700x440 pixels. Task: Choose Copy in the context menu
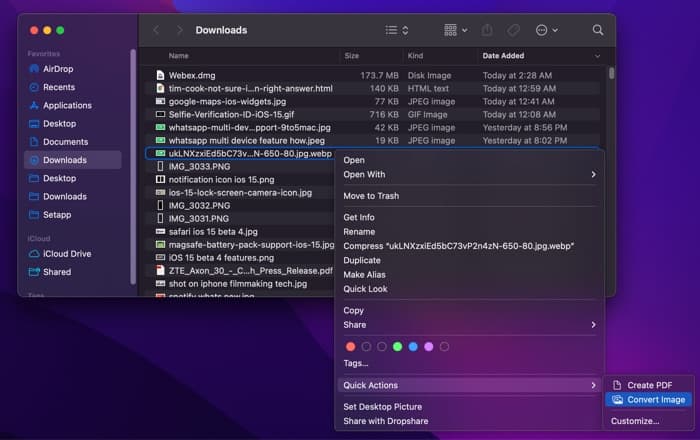pyautogui.click(x=470, y=311)
